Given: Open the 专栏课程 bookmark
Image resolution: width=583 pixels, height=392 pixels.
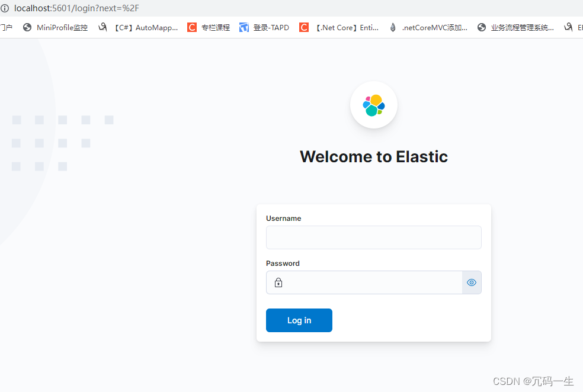Looking at the screenshot, I should (209, 27).
